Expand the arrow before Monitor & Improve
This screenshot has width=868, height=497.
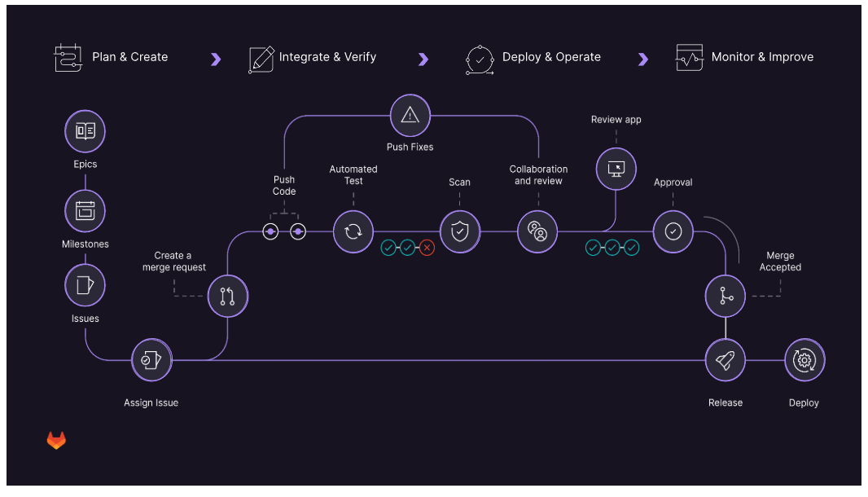(643, 58)
